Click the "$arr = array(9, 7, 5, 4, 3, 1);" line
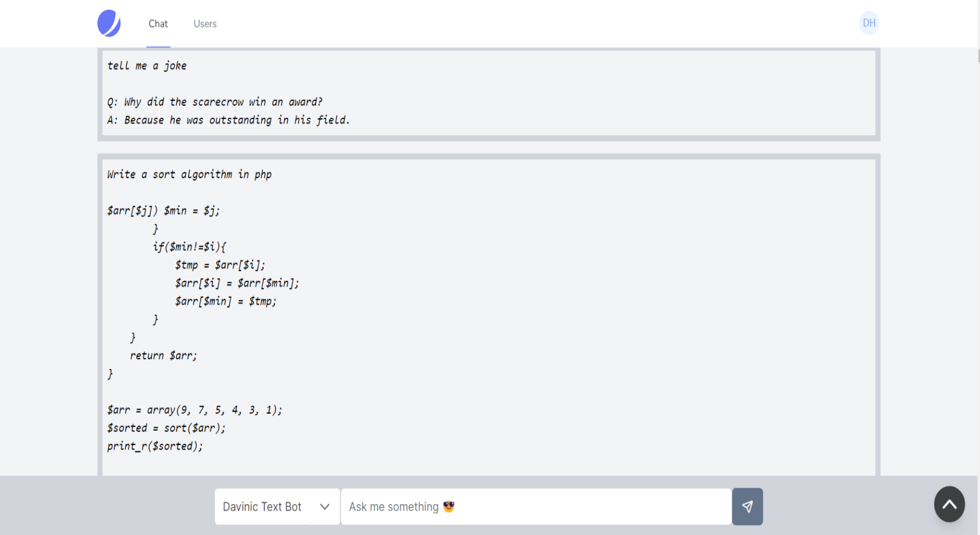This screenshot has height=535, width=980. 195,410
